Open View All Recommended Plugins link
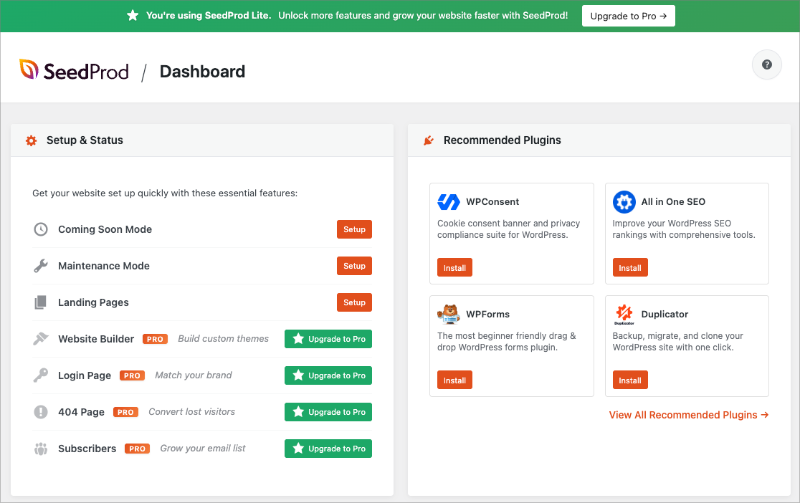The width and height of the screenshot is (800, 503). [x=688, y=415]
